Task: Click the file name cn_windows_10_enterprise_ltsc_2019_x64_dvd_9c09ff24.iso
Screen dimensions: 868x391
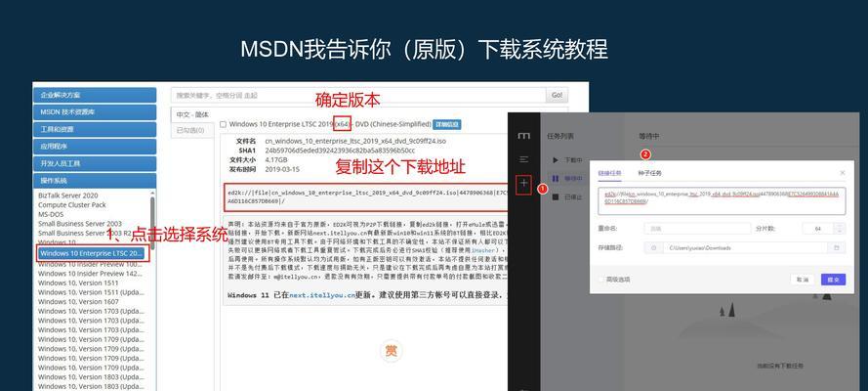Action: tap(355, 141)
